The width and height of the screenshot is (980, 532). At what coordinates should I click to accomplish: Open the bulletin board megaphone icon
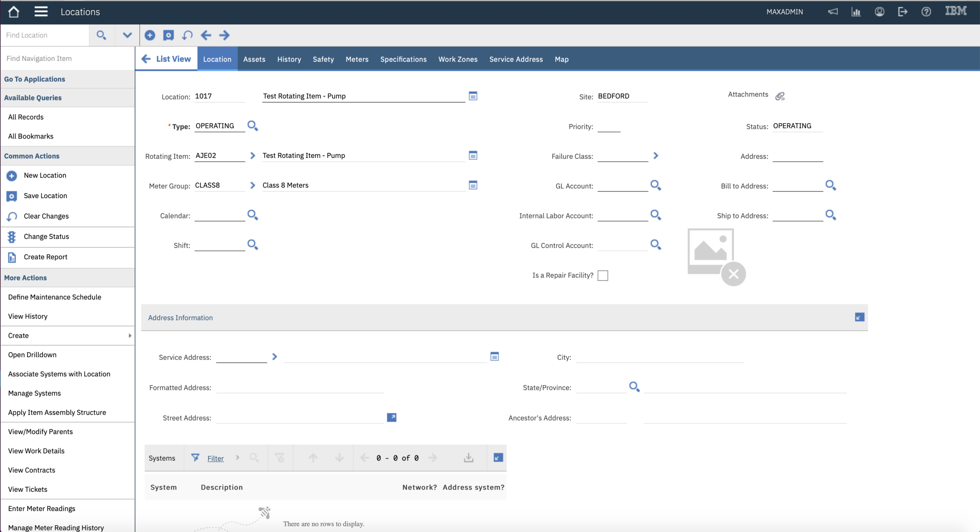833,12
